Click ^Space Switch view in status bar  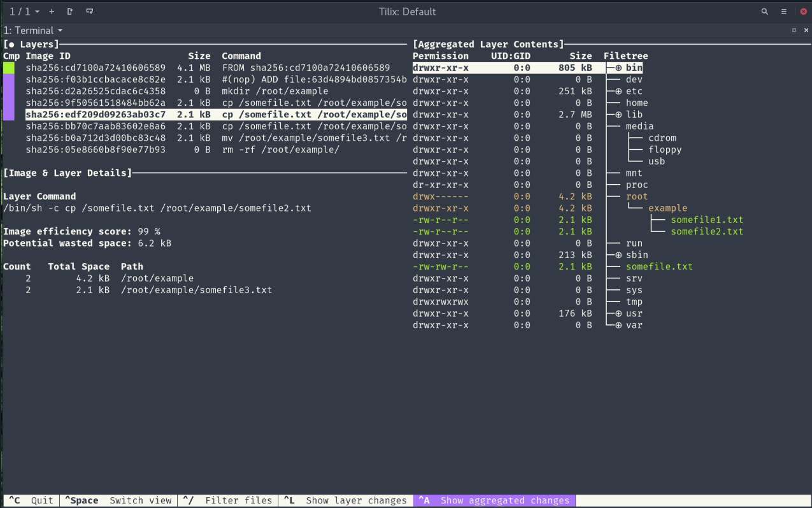117,500
